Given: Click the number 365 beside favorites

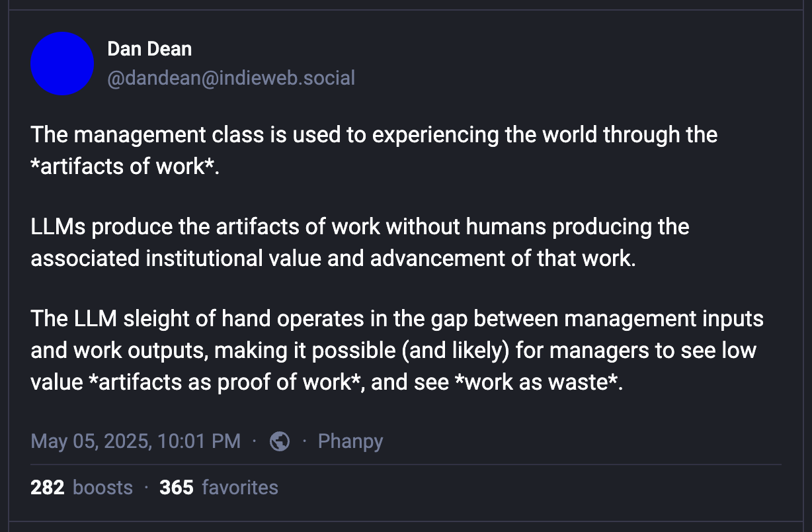Looking at the screenshot, I should tap(177, 488).
